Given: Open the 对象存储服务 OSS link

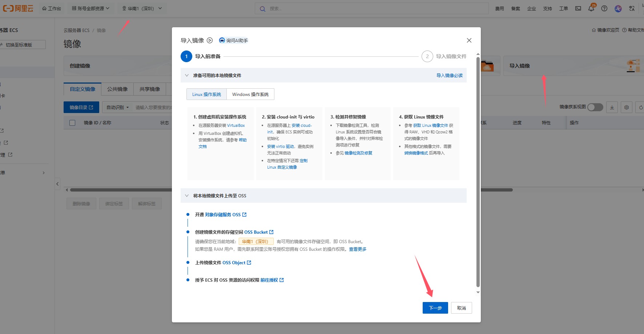Looking at the screenshot, I should click(226, 215).
